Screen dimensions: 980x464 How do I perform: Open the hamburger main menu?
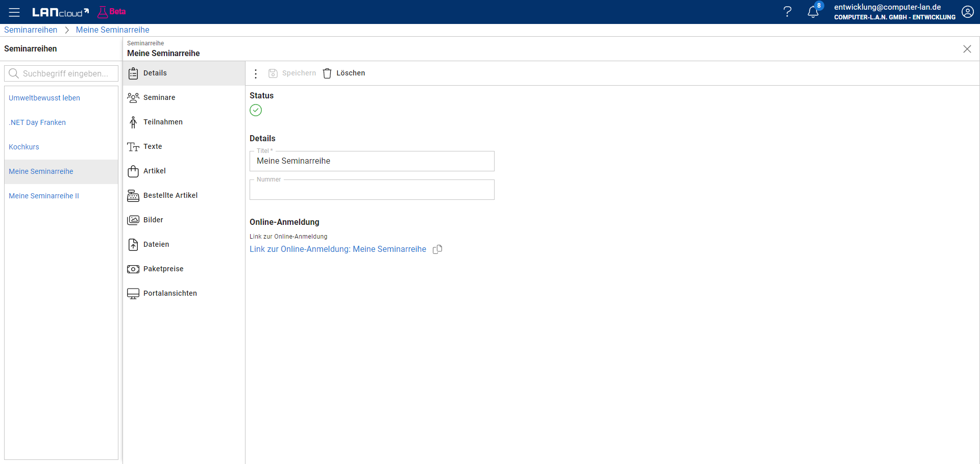14,12
